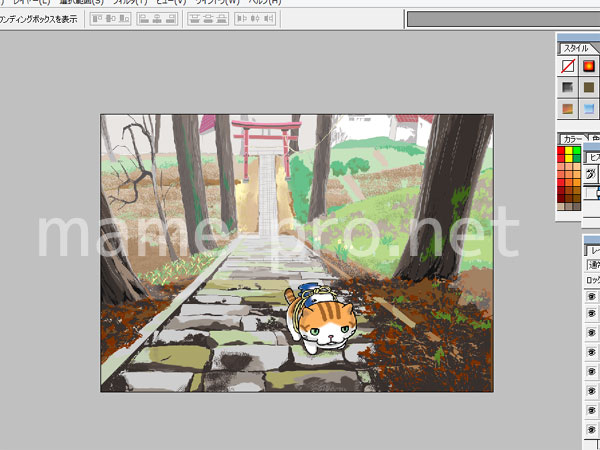Click the cat illustration on the canvas
600x450 pixels.
pos(321,319)
